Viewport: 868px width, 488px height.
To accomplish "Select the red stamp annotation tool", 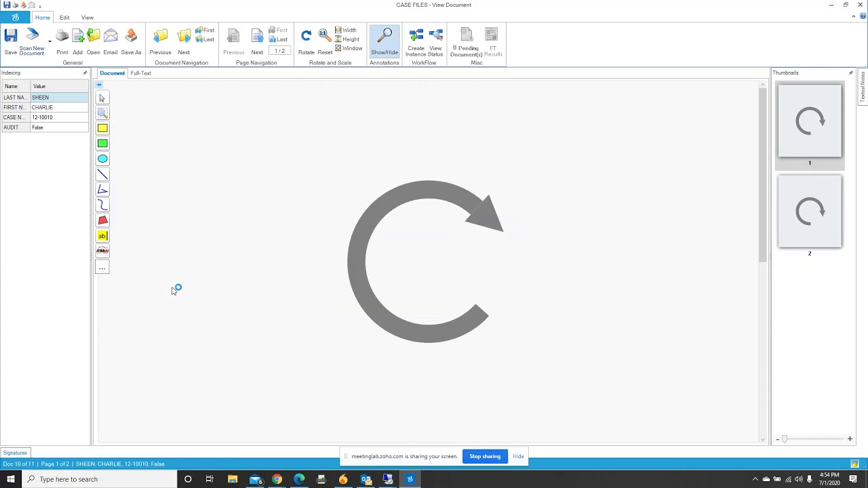I will point(102,220).
